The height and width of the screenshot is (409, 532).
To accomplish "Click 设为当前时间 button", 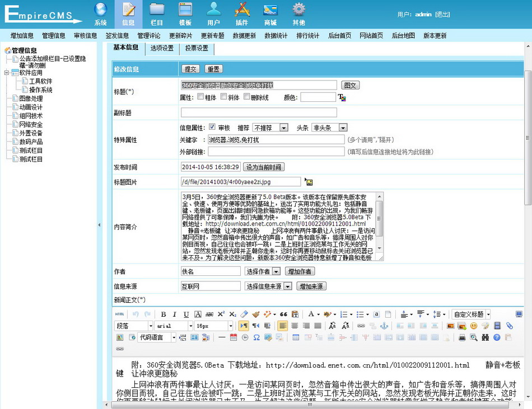I will pyautogui.click(x=264, y=167).
